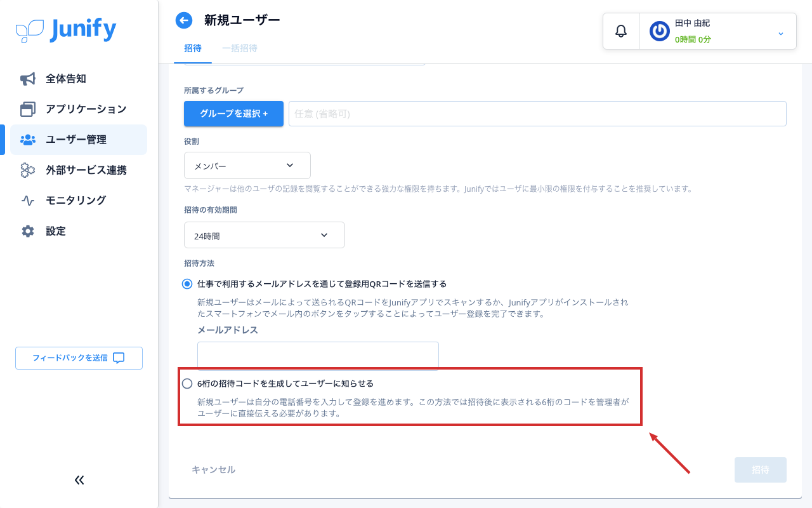Click フィードバックを送信 button
812x508 pixels.
pos(79,358)
